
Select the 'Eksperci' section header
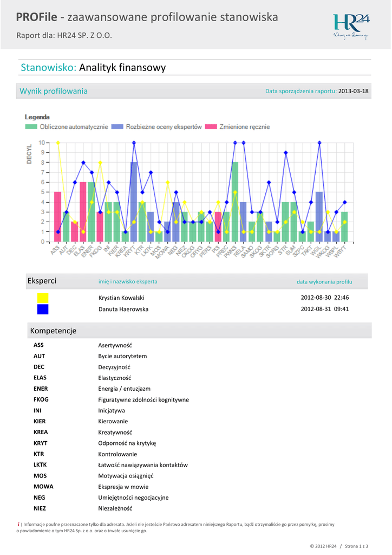42,281
